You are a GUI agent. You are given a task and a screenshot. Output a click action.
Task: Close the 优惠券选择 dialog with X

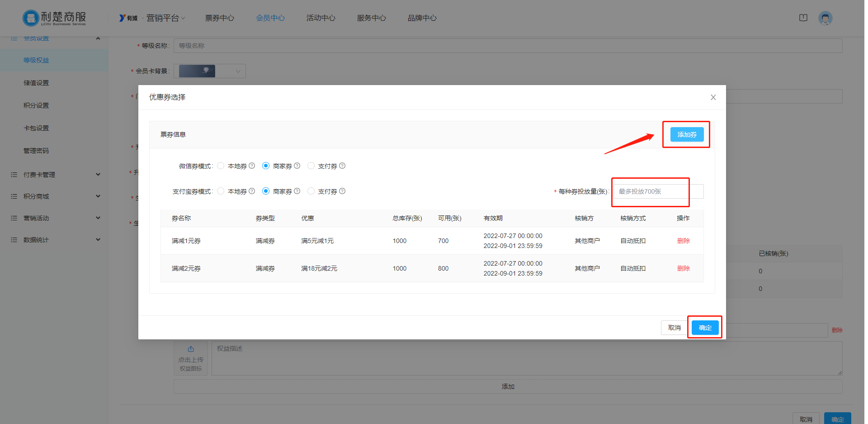(713, 97)
